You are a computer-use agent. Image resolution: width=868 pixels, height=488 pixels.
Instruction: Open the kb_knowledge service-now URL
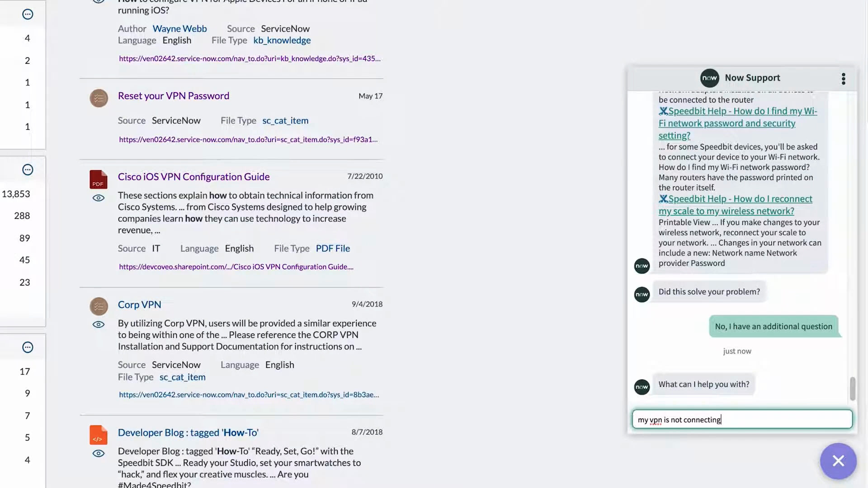point(250,58)
